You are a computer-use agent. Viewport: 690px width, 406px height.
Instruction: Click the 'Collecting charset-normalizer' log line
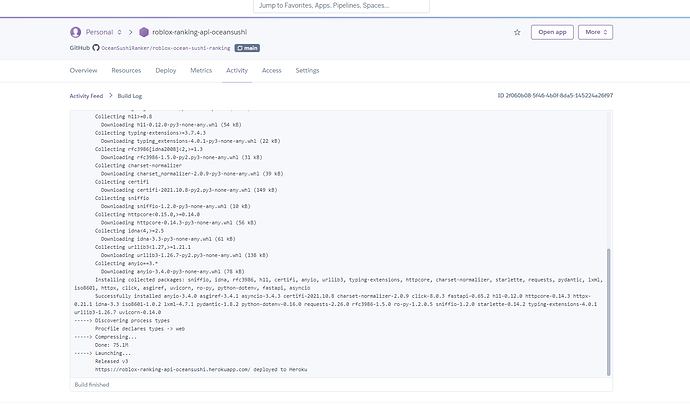click(138, 165)
